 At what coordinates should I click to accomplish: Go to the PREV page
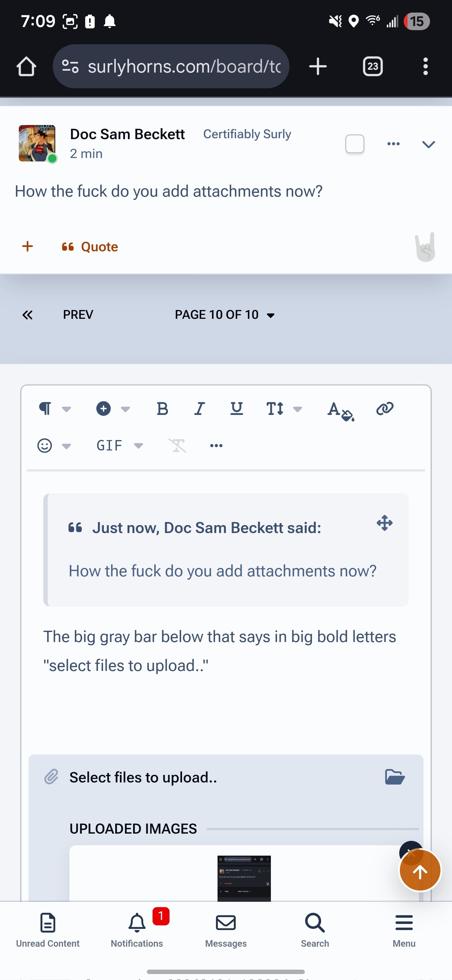78,315
